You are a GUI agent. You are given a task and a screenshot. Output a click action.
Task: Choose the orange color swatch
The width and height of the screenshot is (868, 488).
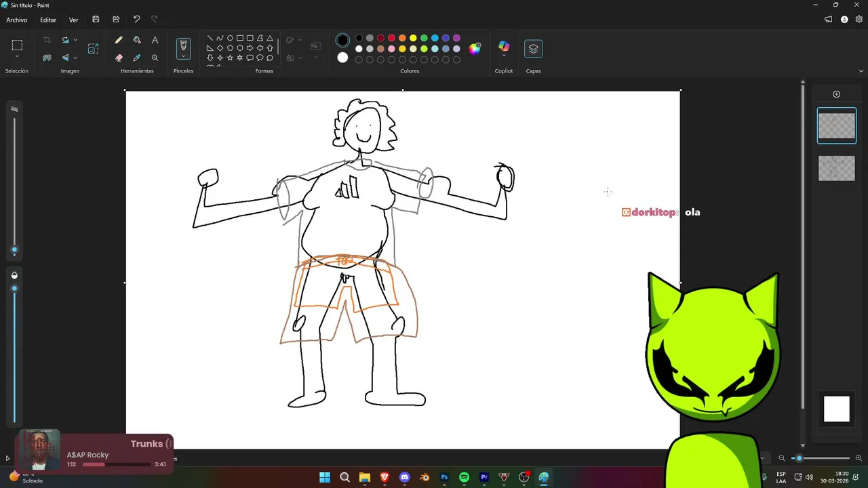tap(402, 38)
